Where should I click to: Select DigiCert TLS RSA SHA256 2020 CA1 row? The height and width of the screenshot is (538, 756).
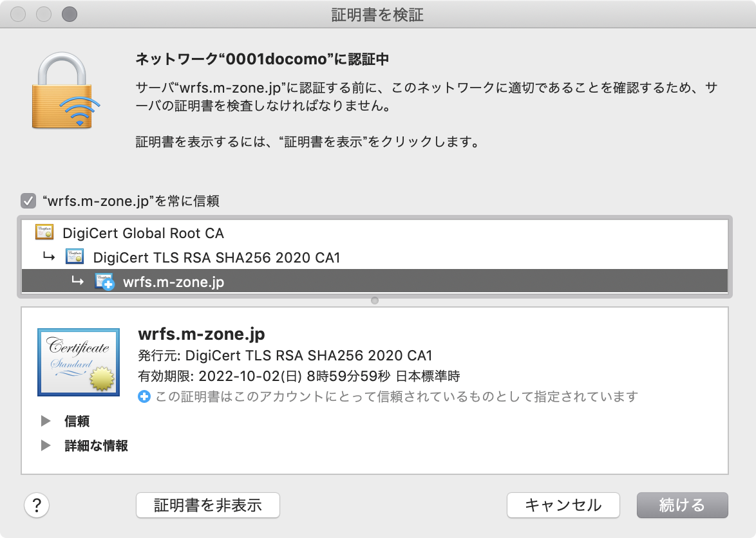click(375, 257)
